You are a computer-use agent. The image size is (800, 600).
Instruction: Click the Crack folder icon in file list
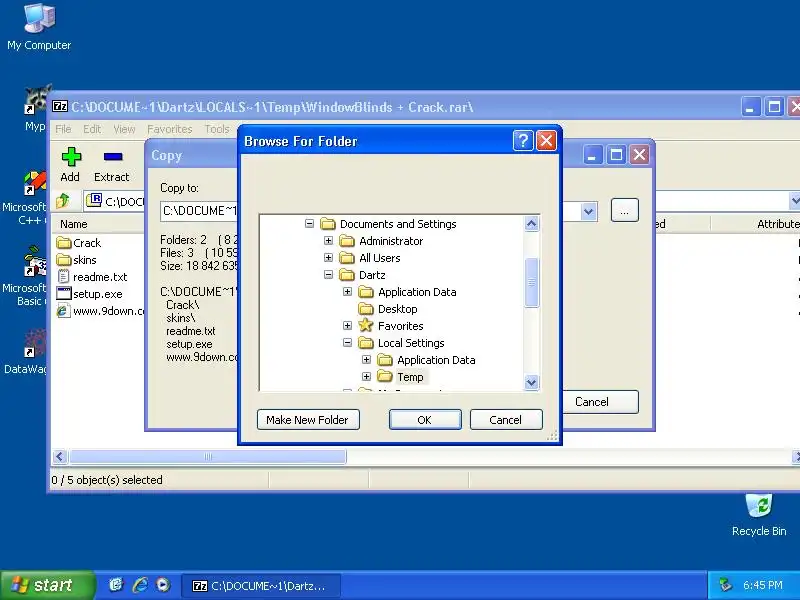pos(64,243)
